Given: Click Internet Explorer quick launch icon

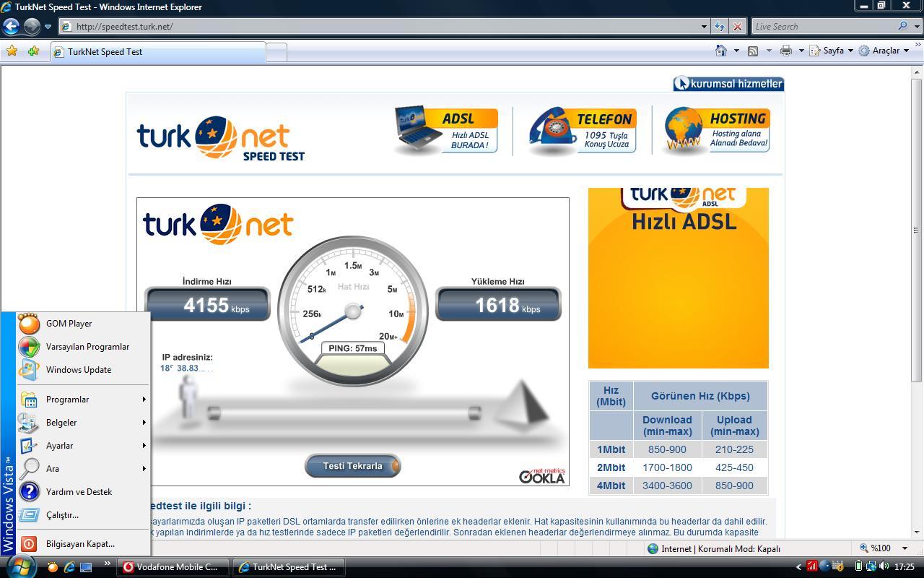Looking at the screenshot, I should (69, 567).
